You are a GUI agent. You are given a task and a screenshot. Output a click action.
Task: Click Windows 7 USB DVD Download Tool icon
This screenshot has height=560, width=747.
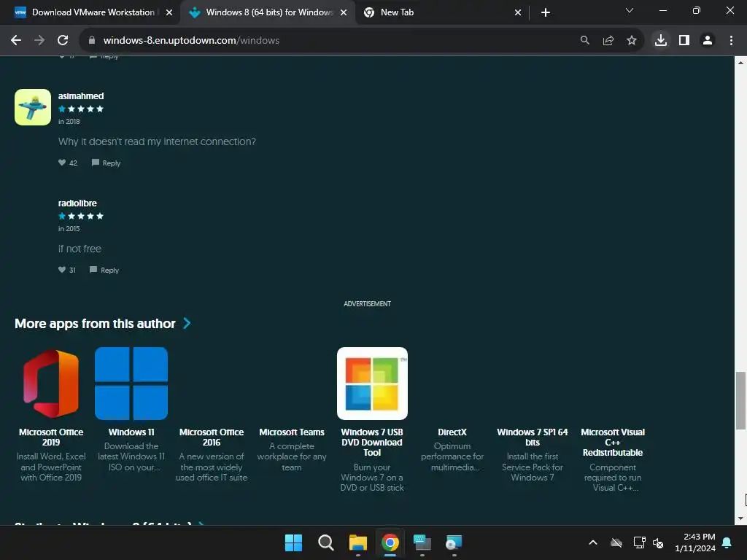point(372,384)
